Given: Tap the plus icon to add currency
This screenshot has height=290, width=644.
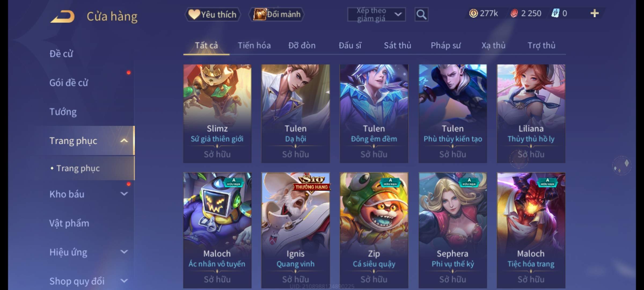Looking at the screenshot, I should pyautogui.click(x=595, y=13).
